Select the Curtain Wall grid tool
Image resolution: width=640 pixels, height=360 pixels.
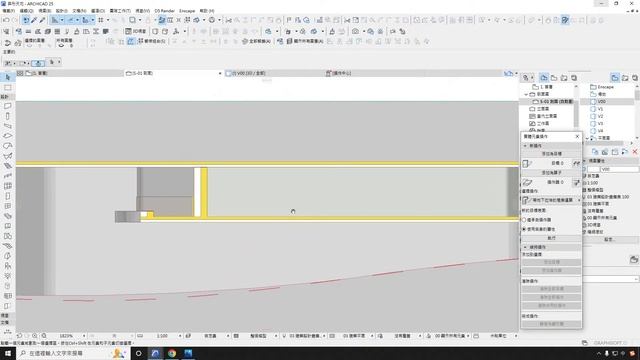(x=8, y=186)
